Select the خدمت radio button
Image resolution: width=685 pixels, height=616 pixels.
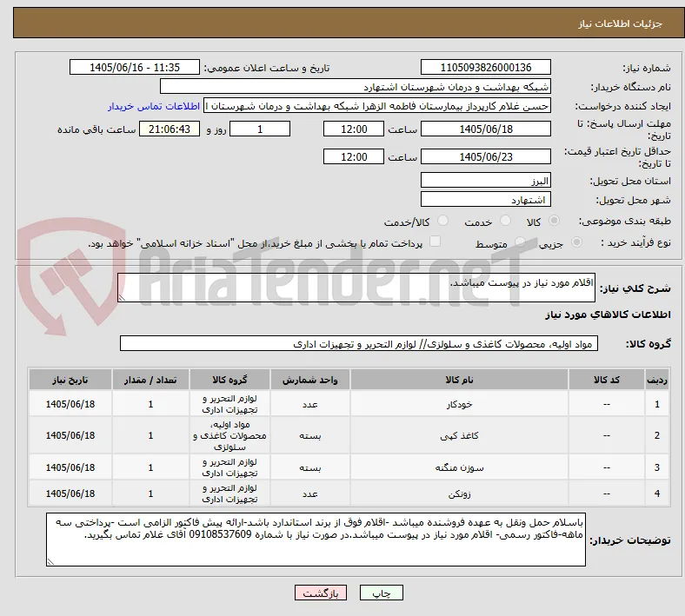click(505, 221)
